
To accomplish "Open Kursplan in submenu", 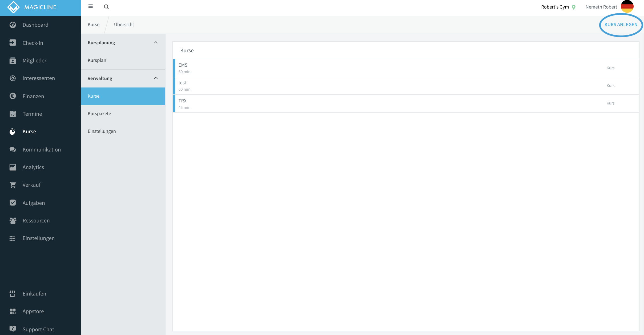I will tap(123, 60).
